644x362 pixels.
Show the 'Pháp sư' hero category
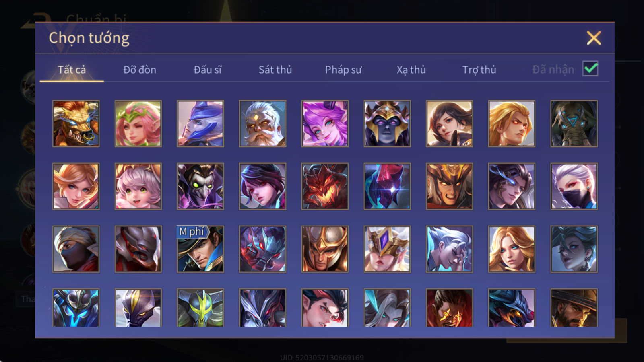(x=343, y=70)
